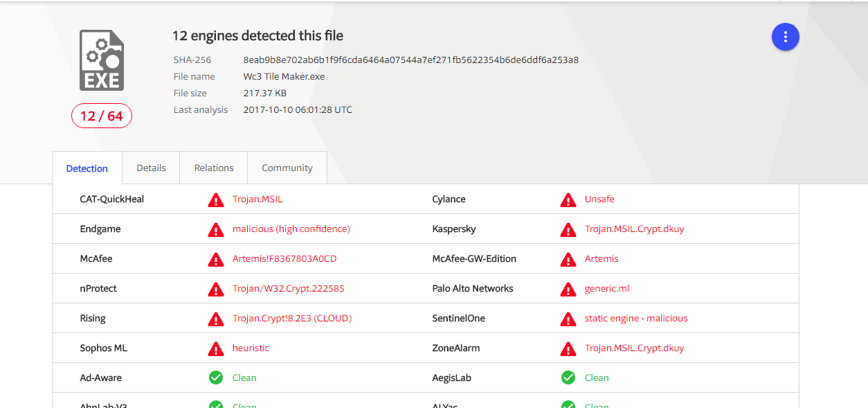Switch to the Details tab
Image resolution: width=868 pixels, height=408 pixels.
coord(151,168)
